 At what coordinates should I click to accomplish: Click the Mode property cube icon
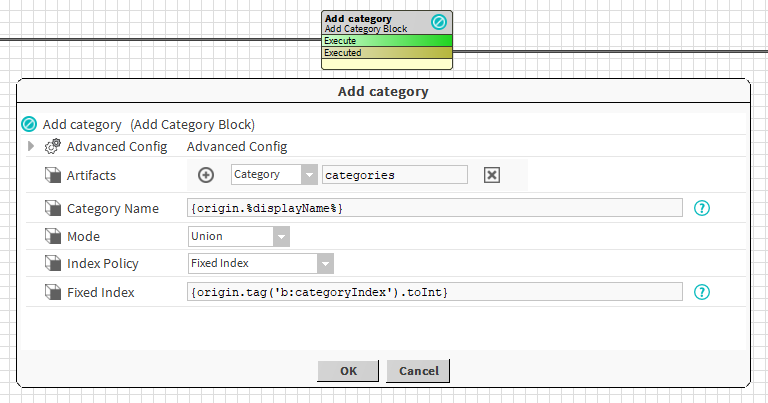click(53, 237)
